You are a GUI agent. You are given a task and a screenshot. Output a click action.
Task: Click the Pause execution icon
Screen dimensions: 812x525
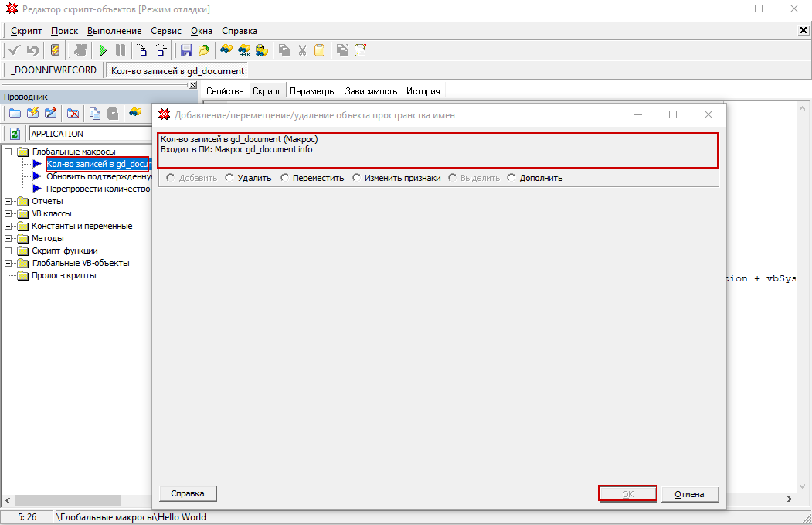pos(121,50)
